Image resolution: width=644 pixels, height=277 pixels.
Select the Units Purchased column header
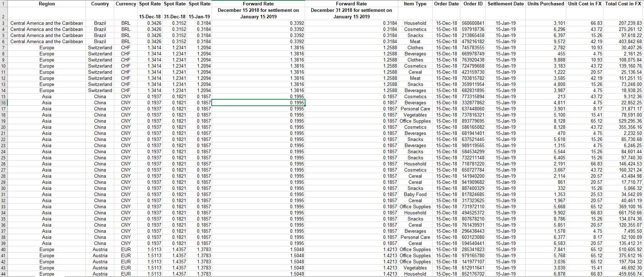tap(546, 4)
